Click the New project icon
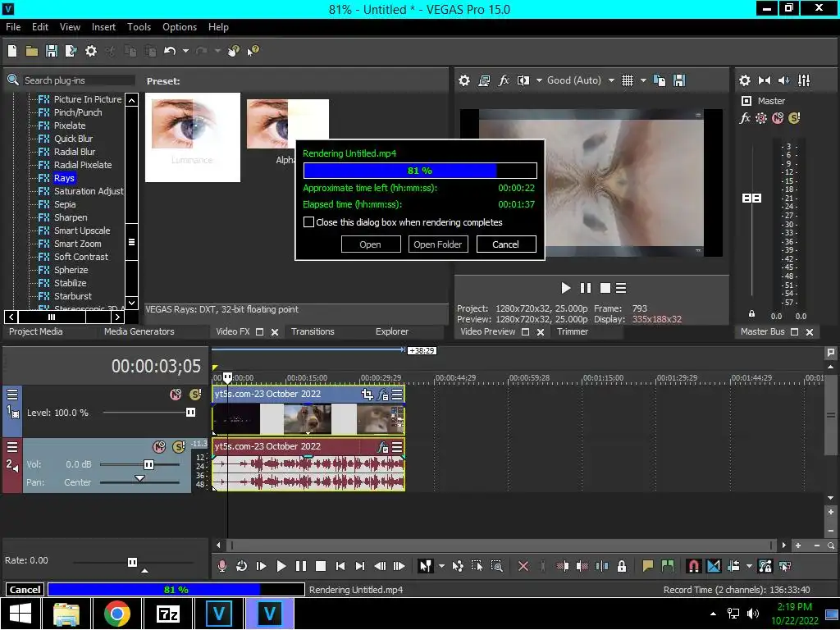Screen dimensions: 840x630 click(12, 51)
